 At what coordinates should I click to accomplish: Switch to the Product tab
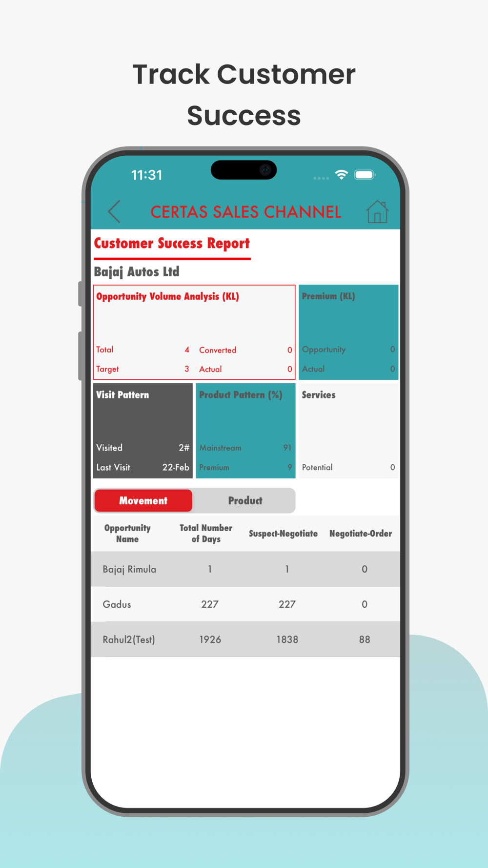[x=245, y=501]
